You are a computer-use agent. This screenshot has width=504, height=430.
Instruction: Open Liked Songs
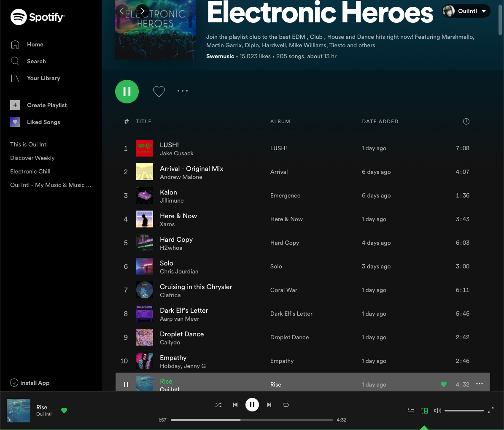[x=43, y=122]
